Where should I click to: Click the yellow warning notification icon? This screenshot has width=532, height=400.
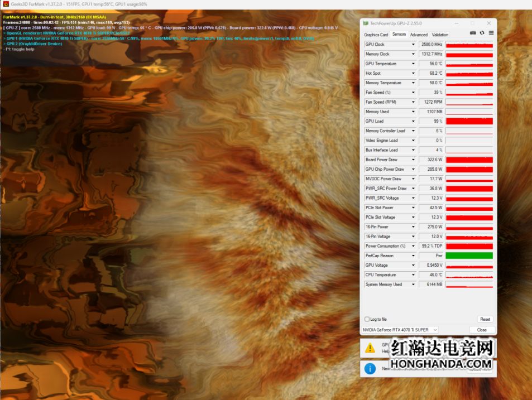click(x=370, y=348)
